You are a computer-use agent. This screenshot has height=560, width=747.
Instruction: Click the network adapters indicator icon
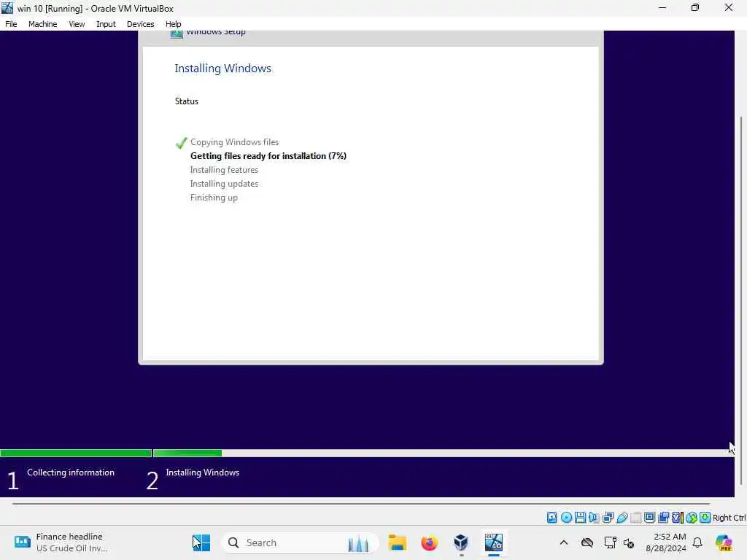click(608, 517)
